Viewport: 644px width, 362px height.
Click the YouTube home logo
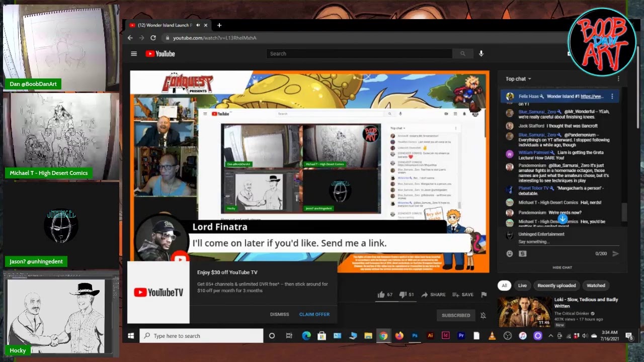(160, 54)
